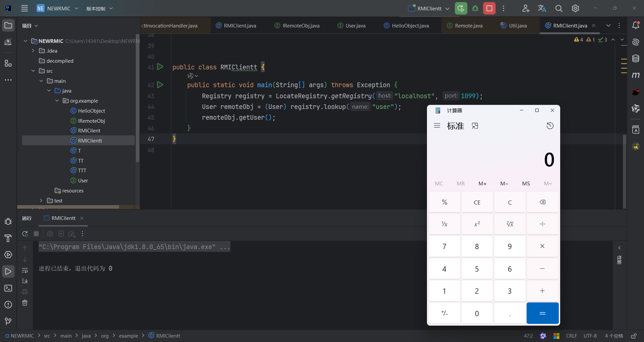Click the CE button in calculator
This screenshot has width=644, height=342.
coord(477,202)
